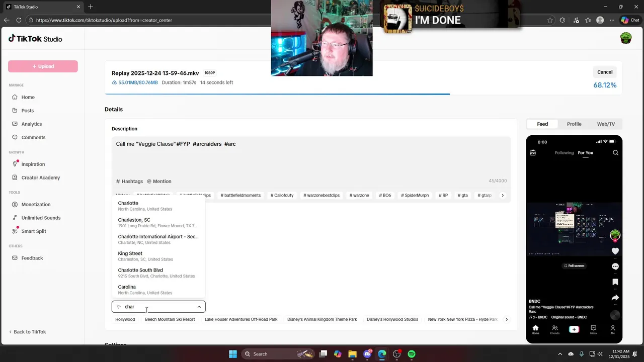Select Charlotte South Blvd location
Screen dimensions: 644x362
pyautogui.click(x=158, y=273)
